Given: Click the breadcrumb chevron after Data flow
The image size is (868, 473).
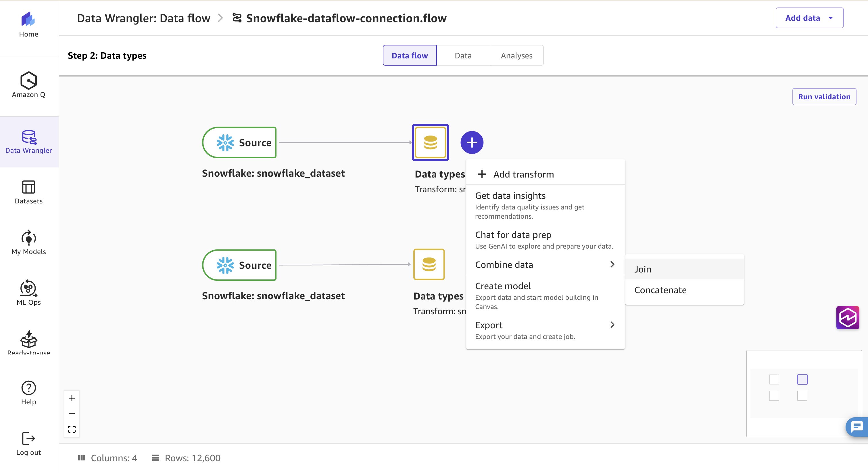Looking at the screenshot, I should [221, 18].
